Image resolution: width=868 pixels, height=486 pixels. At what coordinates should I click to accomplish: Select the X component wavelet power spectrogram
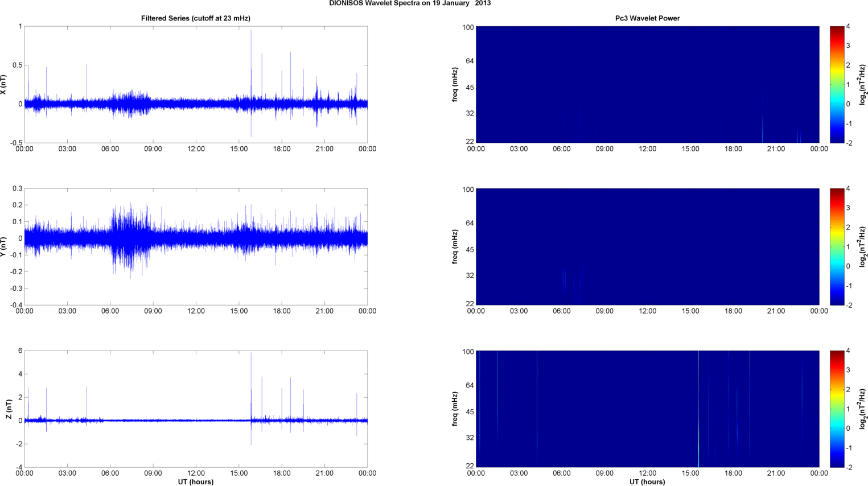click(647, 85)
